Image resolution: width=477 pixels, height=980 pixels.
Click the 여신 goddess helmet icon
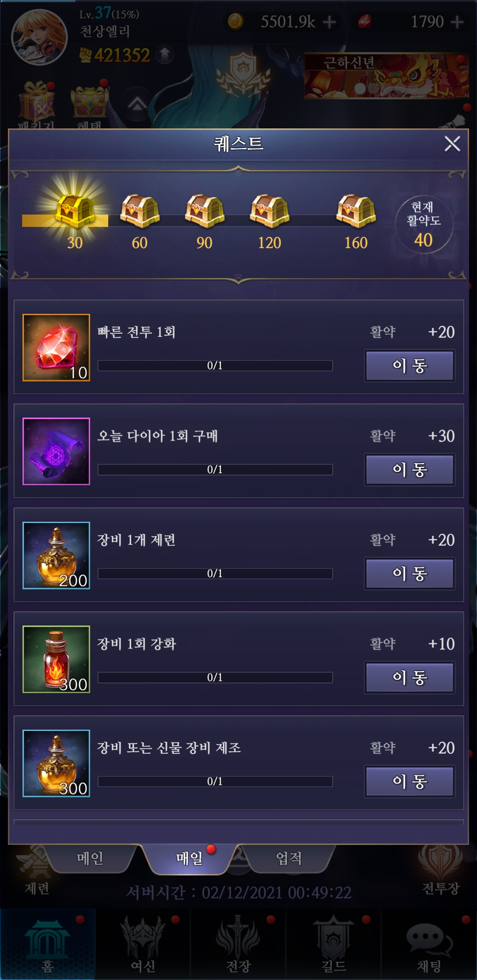click(143, 935)
